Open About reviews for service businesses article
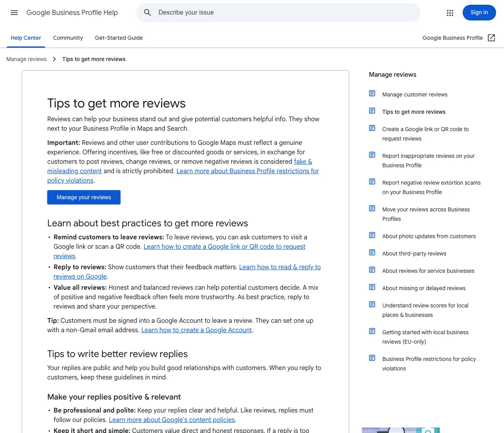Screen dimensions: 504x433 (x=428, y=271)
